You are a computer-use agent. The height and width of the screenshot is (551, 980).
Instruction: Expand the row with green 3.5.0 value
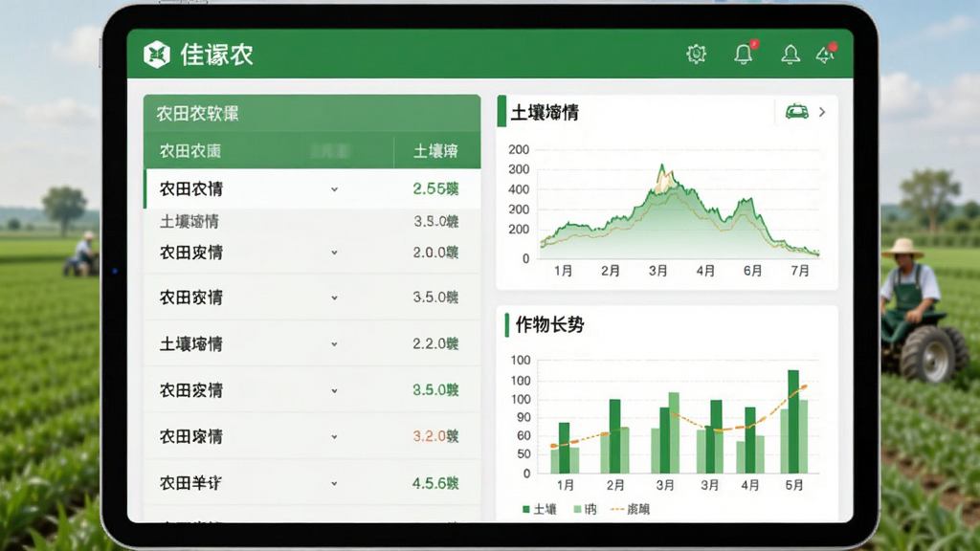coord(334,391)
